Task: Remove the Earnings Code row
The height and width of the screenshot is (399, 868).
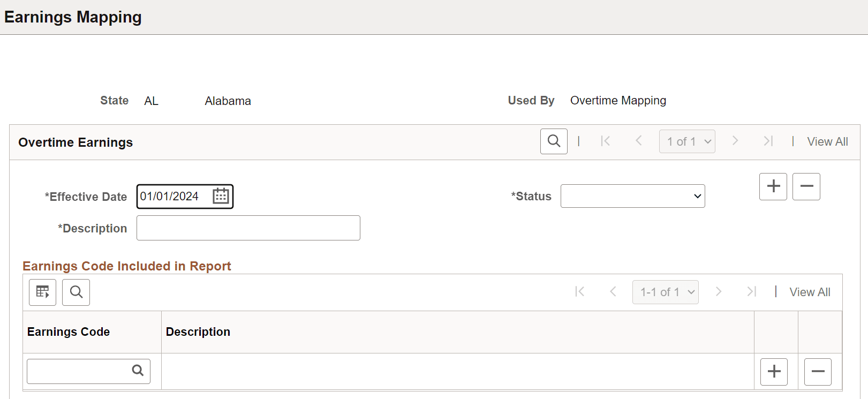Action: tap(818, 372)
